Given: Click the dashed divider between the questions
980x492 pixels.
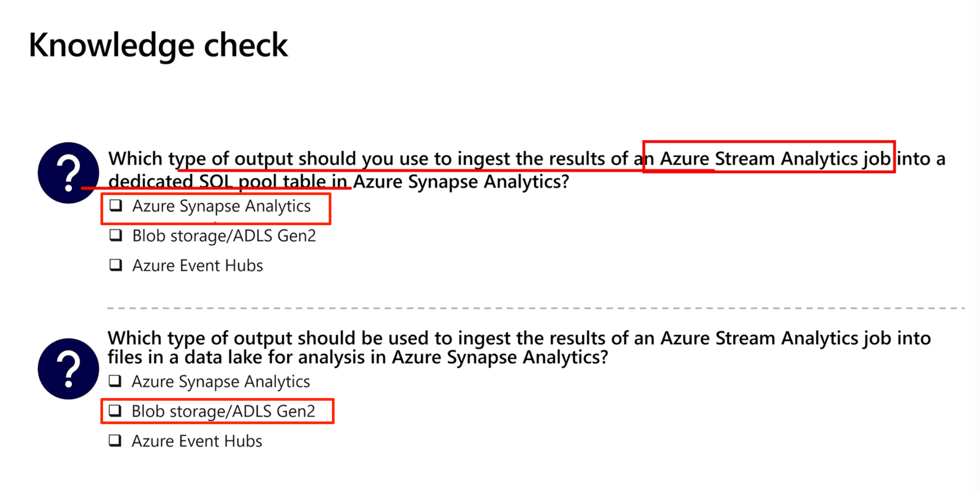Looking at the screenshot, I should click(536, 308).
